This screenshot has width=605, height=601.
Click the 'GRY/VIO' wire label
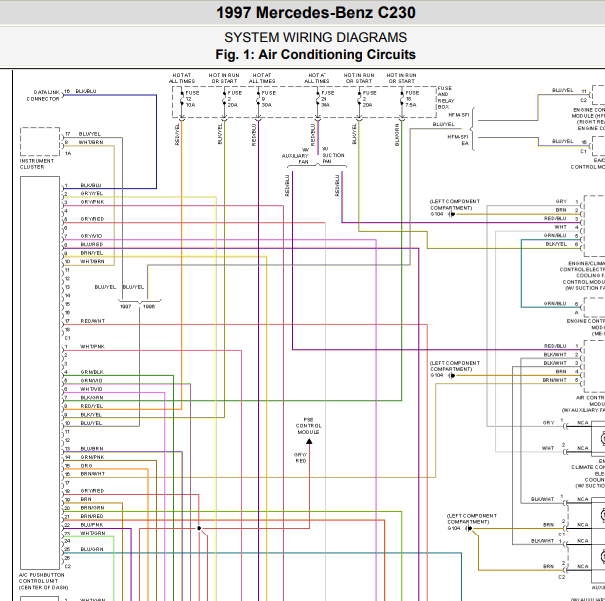click(91, 236)
